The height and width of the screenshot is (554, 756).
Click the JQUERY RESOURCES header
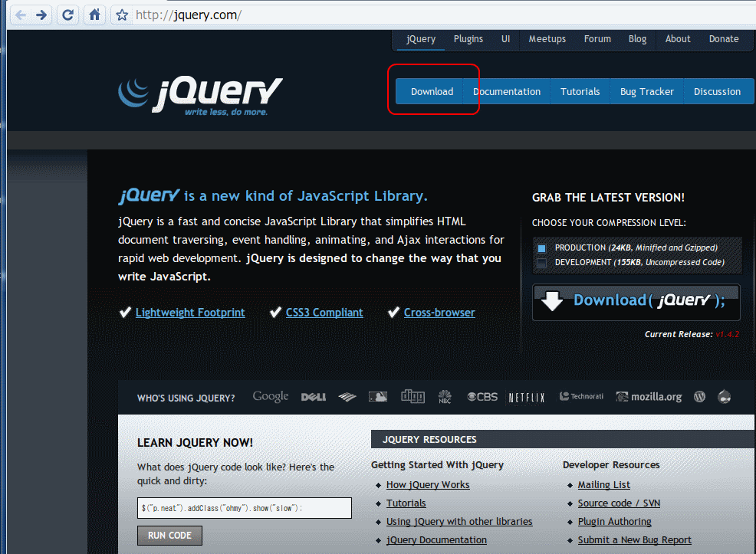[429, 440]
